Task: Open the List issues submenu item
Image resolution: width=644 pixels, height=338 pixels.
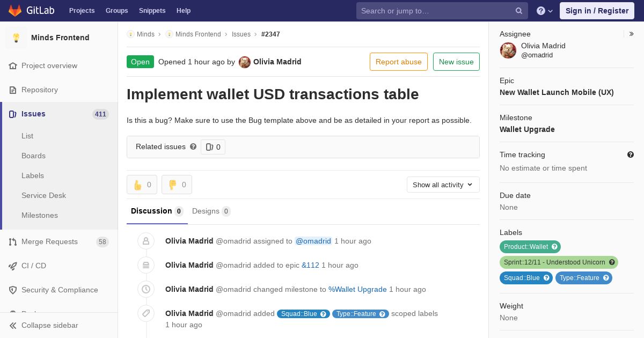Action: click(27, 136)
